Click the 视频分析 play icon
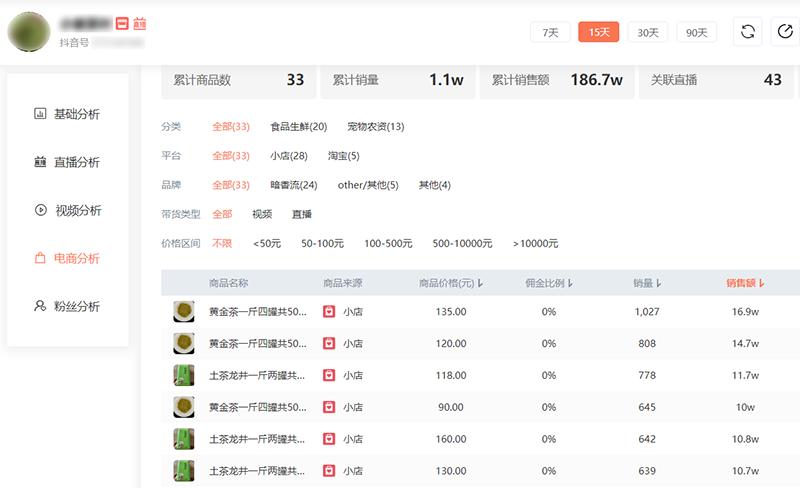 40,210
